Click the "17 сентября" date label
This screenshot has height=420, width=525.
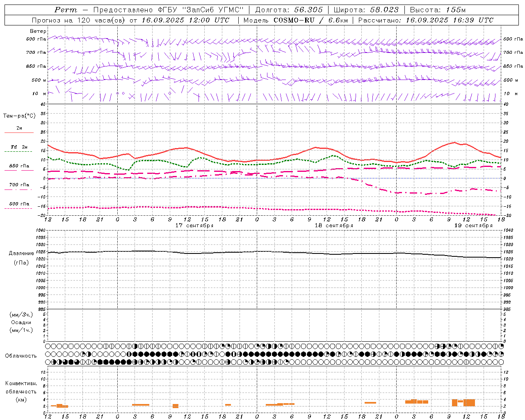point(194,226)
